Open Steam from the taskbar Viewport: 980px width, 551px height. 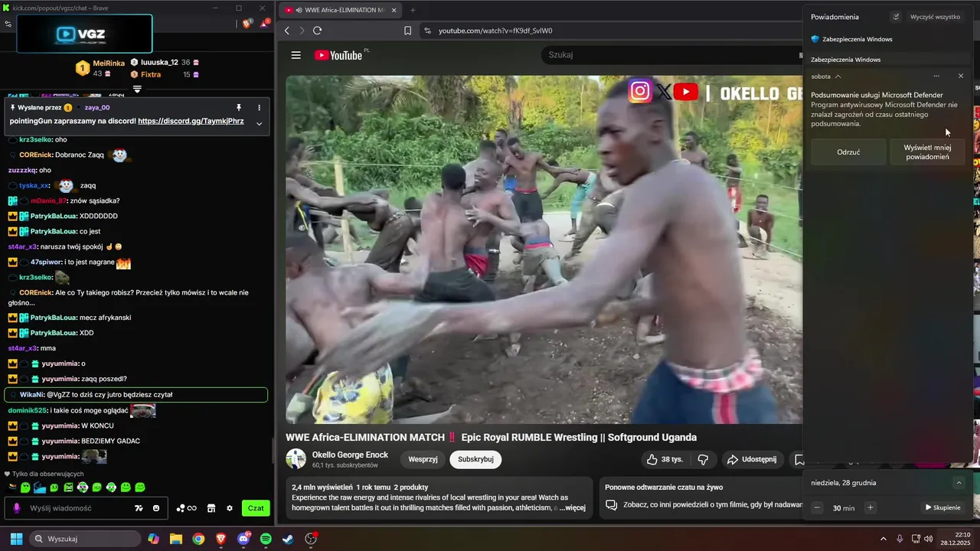pyautogui.click(x=288, y=539)
